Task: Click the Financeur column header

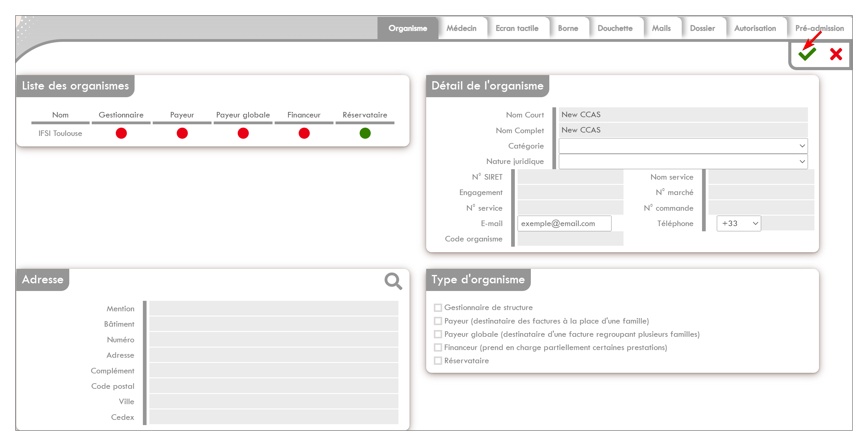Action: tap(304, 115)
